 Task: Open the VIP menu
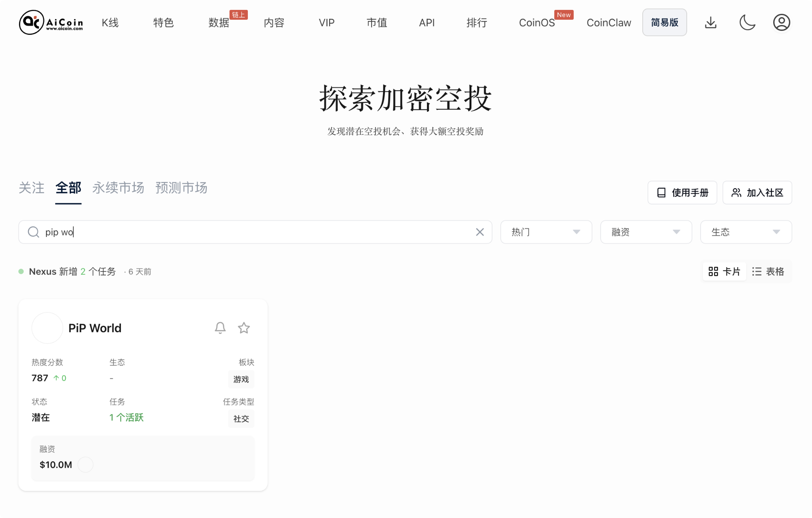(327, 23)
